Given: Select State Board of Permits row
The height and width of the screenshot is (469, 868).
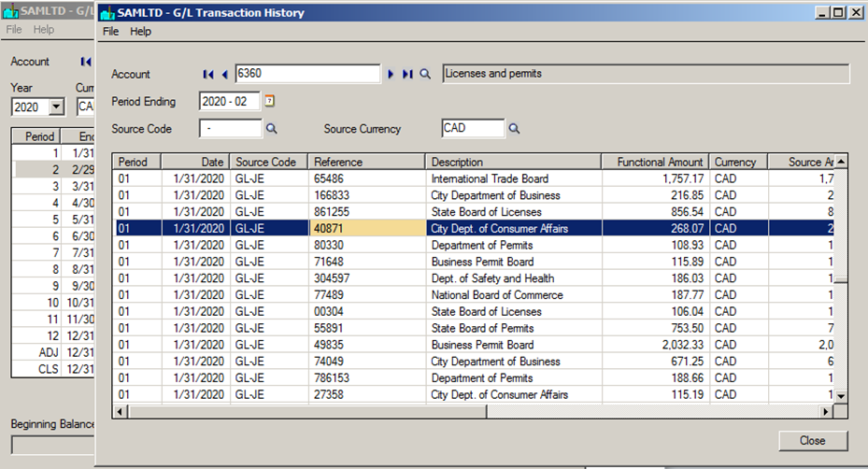Looking at the screenshot, I should coord(475,328).
